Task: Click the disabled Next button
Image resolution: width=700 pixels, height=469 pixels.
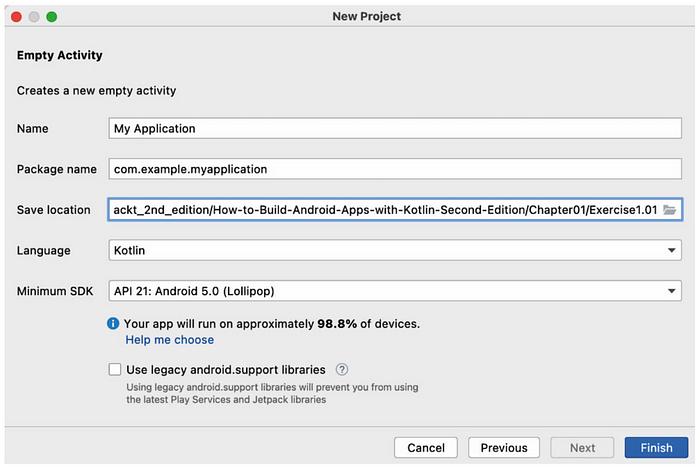Action: point(582,448)
